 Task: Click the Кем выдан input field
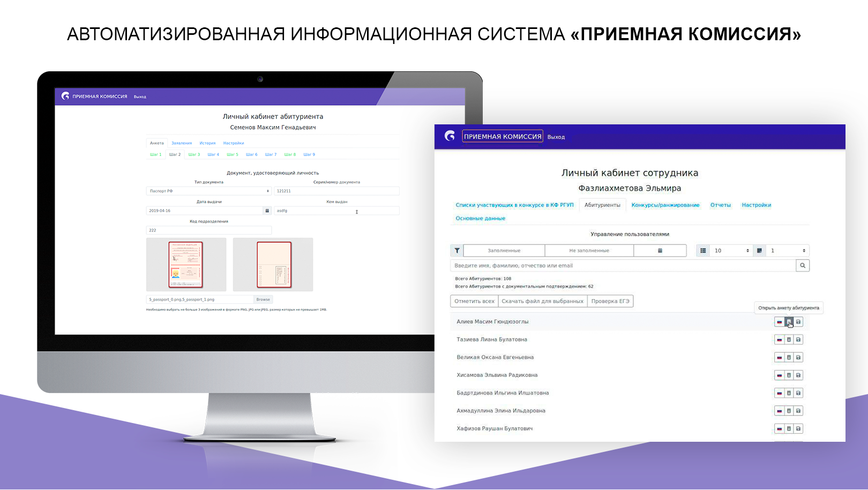336,211
